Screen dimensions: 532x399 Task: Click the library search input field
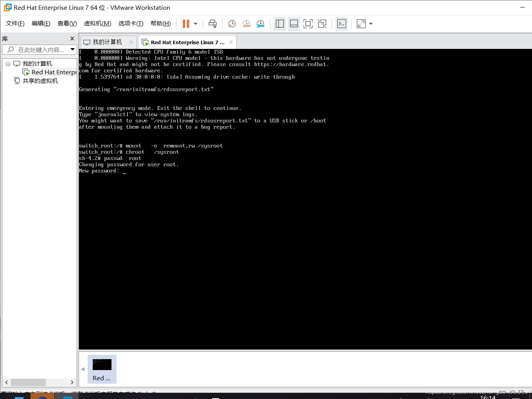click(36, 50)
